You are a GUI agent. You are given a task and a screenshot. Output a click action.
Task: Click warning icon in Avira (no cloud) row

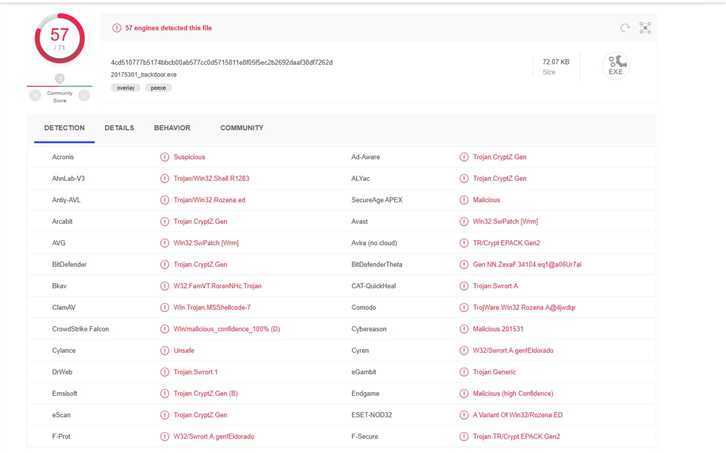pos(464,243)
